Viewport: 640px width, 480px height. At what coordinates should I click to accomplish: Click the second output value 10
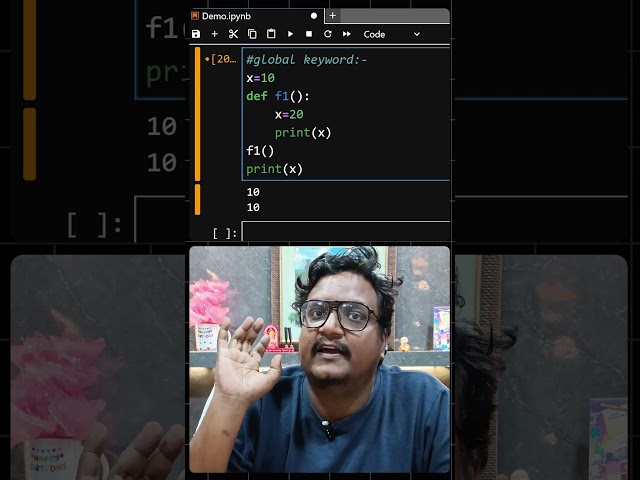coord(253,207)
